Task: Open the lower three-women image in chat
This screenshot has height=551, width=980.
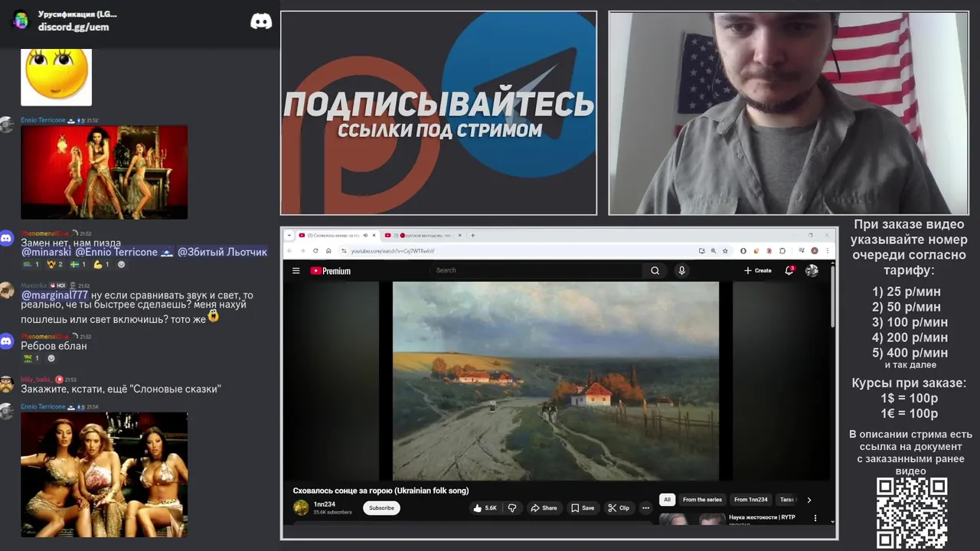Action: point(104,474)
